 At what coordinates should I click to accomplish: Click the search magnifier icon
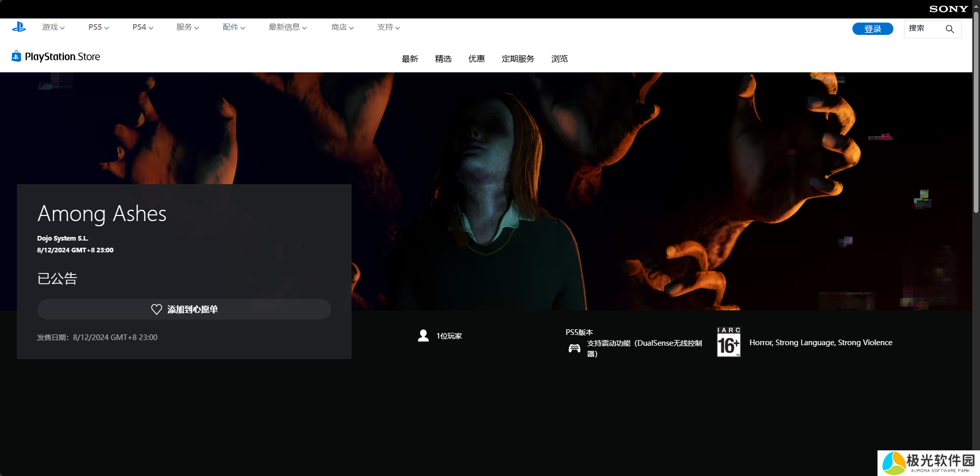(949, 29)
